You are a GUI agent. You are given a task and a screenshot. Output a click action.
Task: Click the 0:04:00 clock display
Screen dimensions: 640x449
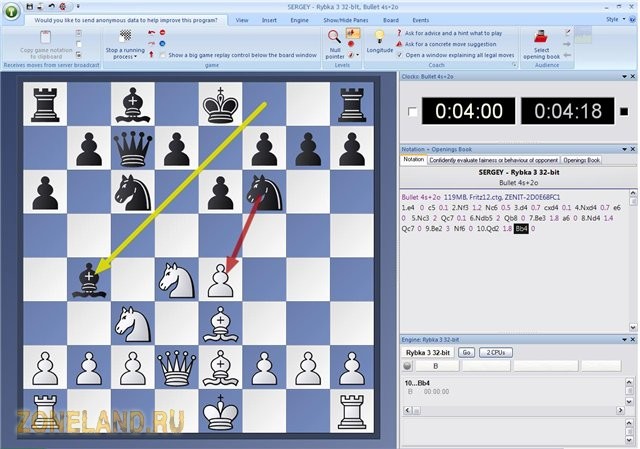pos(469,111)
